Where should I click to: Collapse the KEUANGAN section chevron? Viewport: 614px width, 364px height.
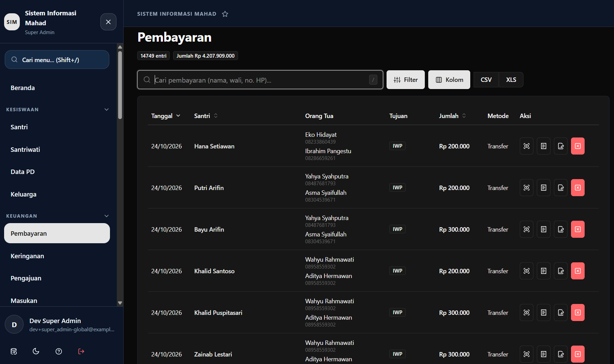pyautogui.click(x=107, y=216)
